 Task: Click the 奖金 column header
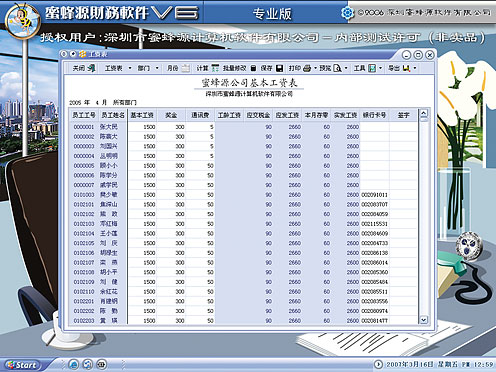(171, 115)
